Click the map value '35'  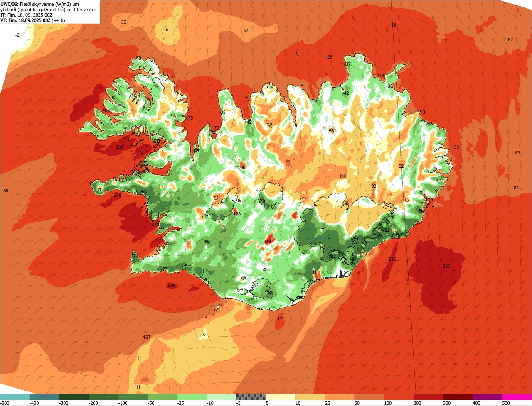click(123, 22)
